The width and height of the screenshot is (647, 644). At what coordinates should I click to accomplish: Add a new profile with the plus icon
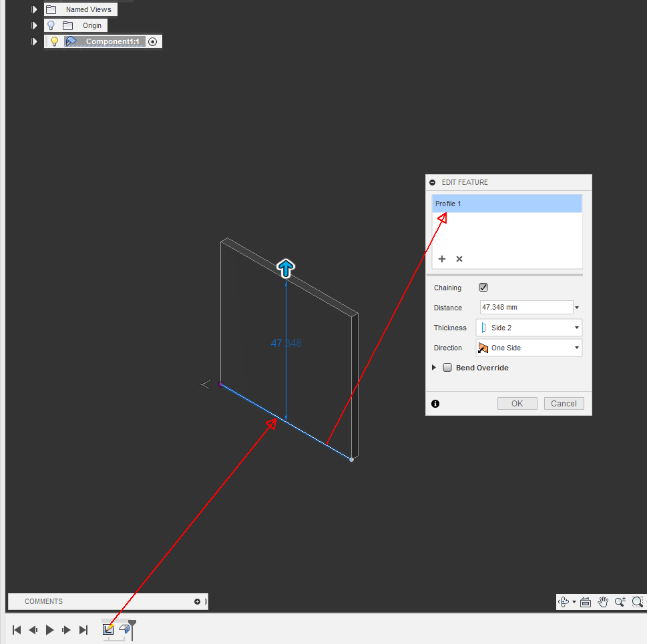click(x=441, y=259)
